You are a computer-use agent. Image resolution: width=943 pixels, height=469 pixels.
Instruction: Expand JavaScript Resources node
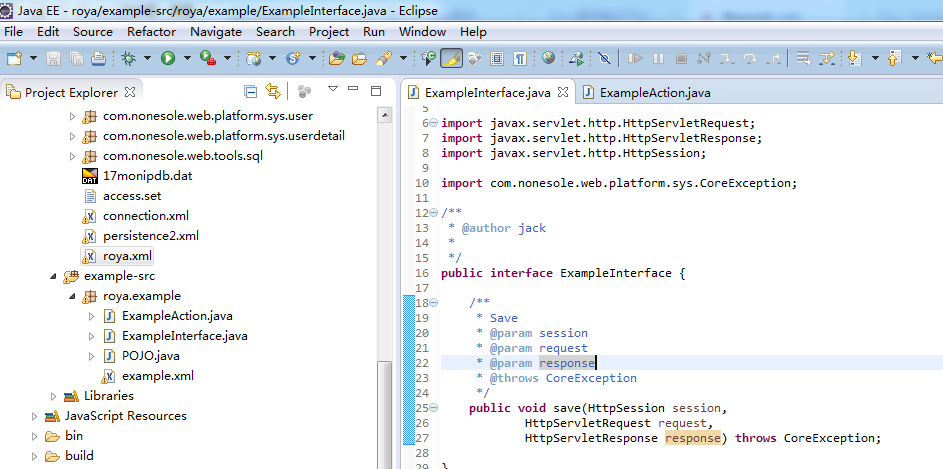point(34,416)
